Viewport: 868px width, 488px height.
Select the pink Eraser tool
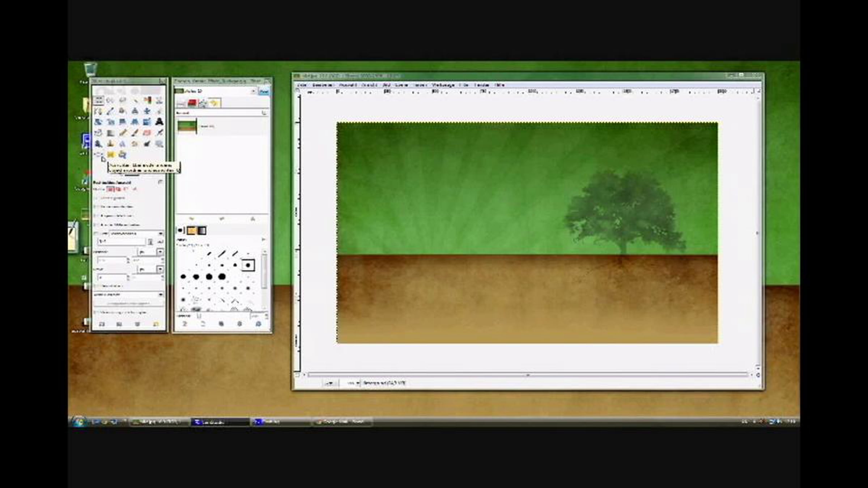point(147,133)
